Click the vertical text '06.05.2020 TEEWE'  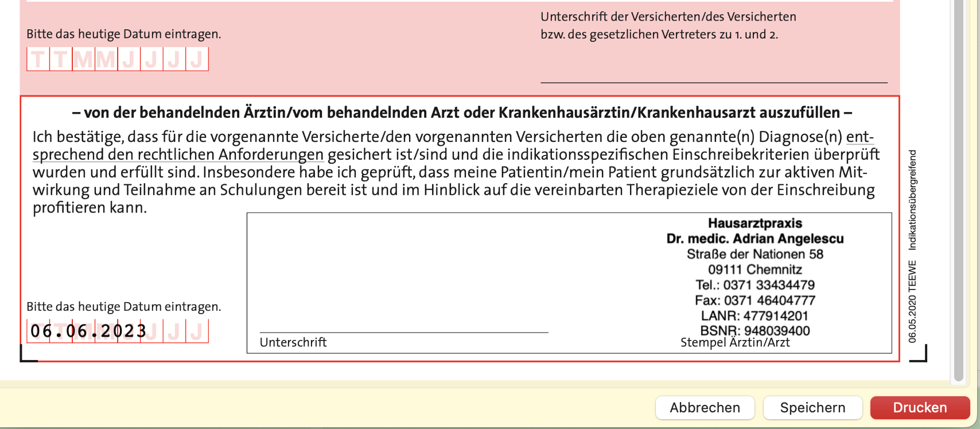(913, 302)
